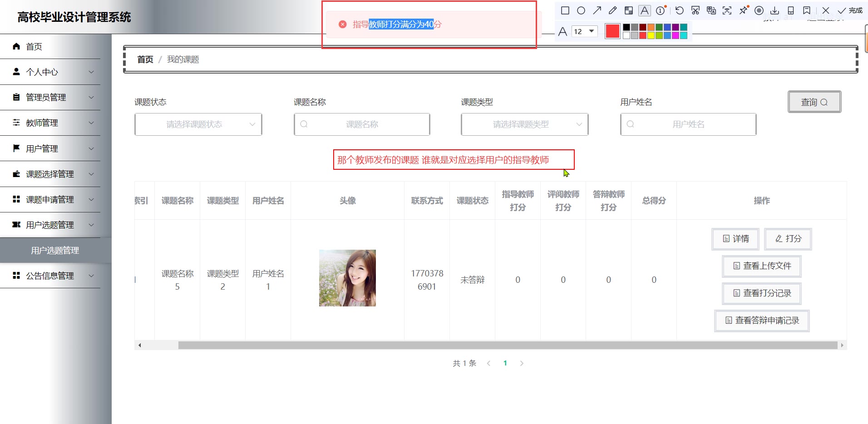The height and width of the screenshot is (424, 868).
Task: Click the scissors capture icon
Action: [695, 10]
